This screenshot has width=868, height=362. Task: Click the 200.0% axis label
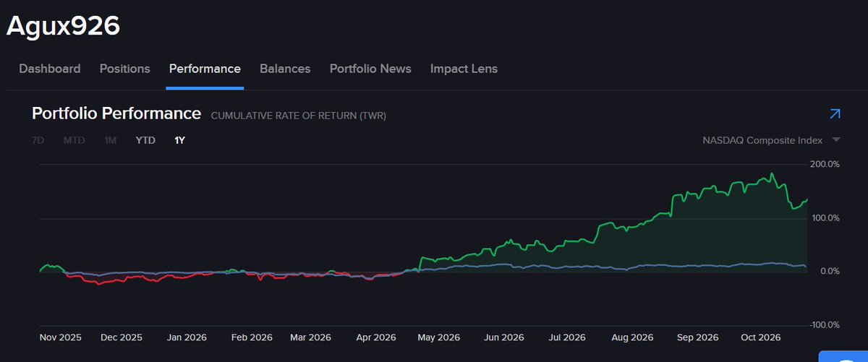825,164
